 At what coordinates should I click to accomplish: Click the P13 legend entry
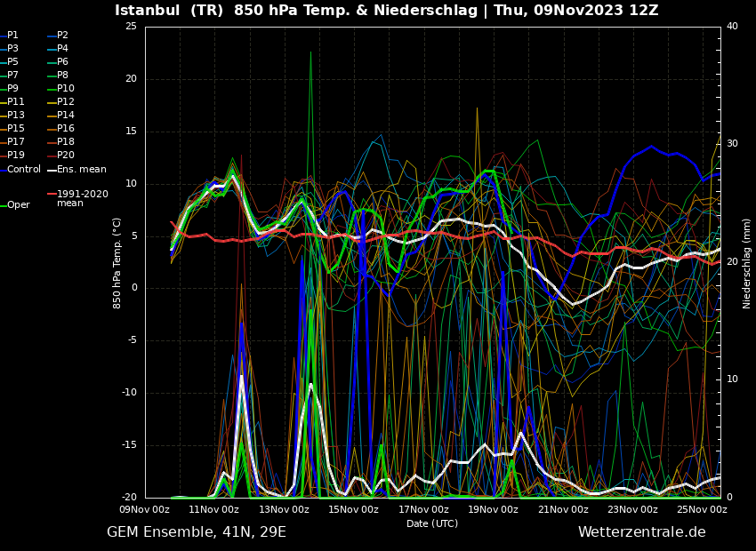12,116
